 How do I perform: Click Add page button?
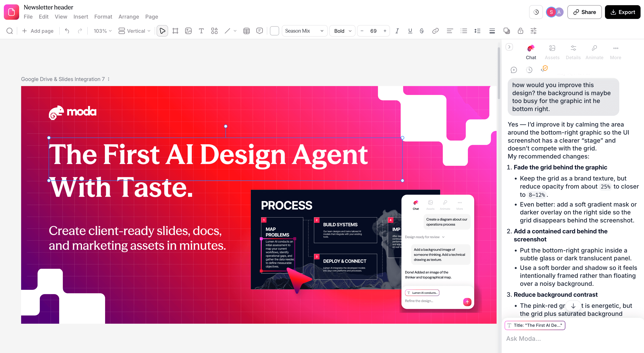(38, 31)
